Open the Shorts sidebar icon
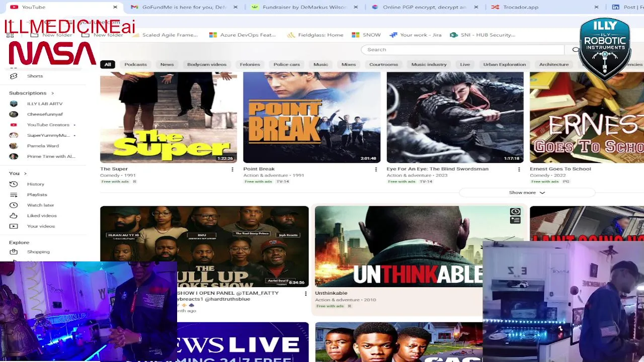 click(14, 76)
